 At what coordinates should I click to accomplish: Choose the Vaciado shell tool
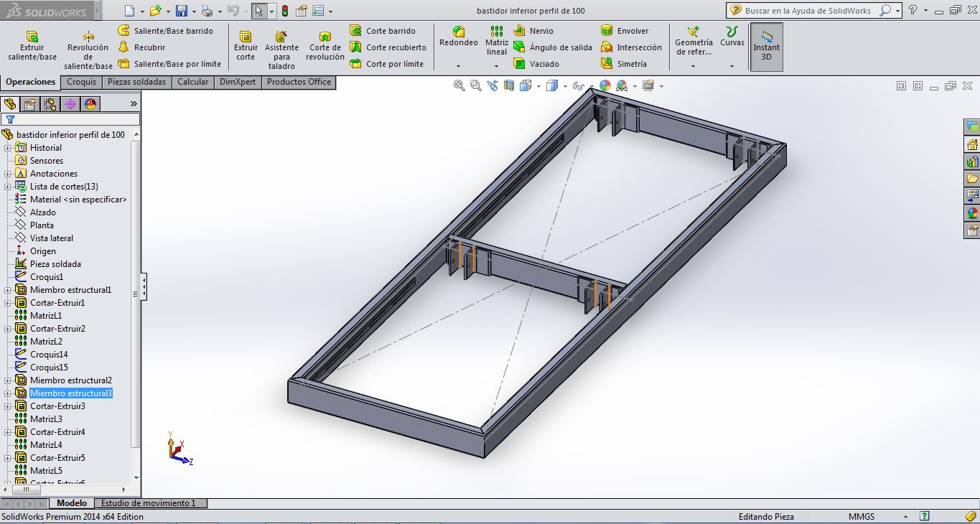[536, 64]
